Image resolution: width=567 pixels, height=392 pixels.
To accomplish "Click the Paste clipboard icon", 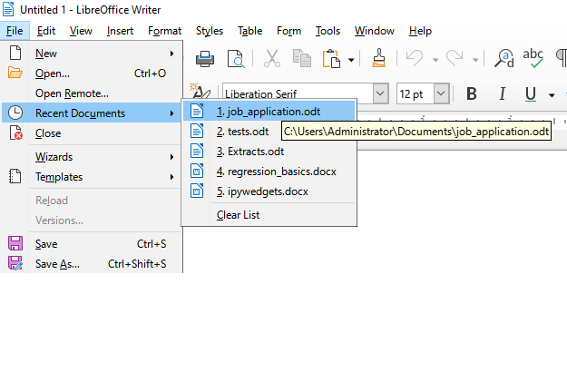I will point(332,59).
